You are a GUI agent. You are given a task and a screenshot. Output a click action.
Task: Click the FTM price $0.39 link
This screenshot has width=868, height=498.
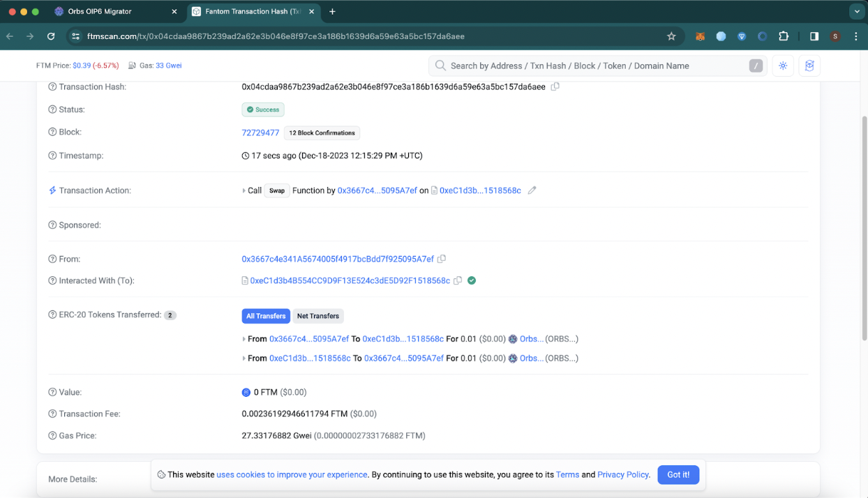[x=82, y=66]
